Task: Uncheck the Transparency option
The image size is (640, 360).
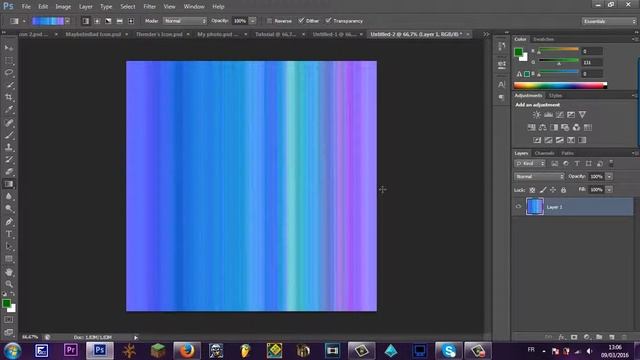Action: (328, 21)
